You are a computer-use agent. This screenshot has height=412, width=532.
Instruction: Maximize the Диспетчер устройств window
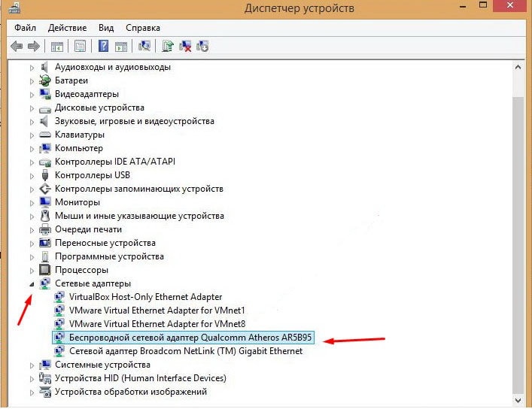point(483,5)
